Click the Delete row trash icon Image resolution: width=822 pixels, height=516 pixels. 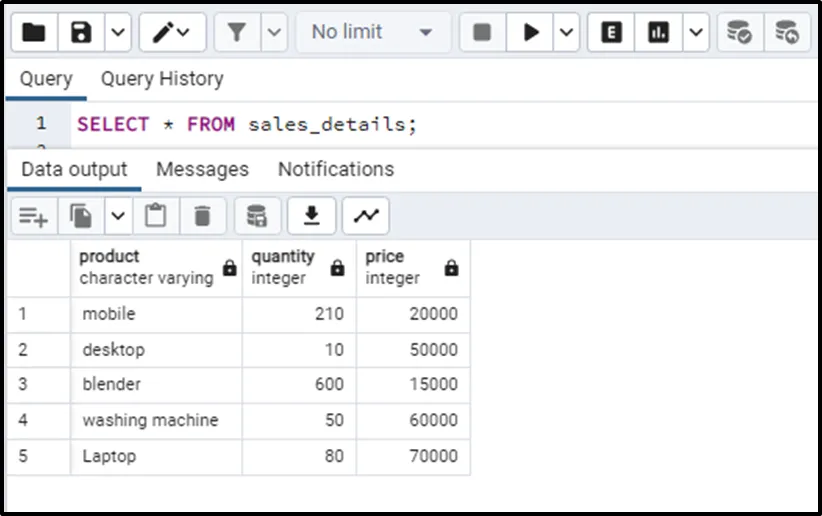pyautogui.click(x=203, y=216)
